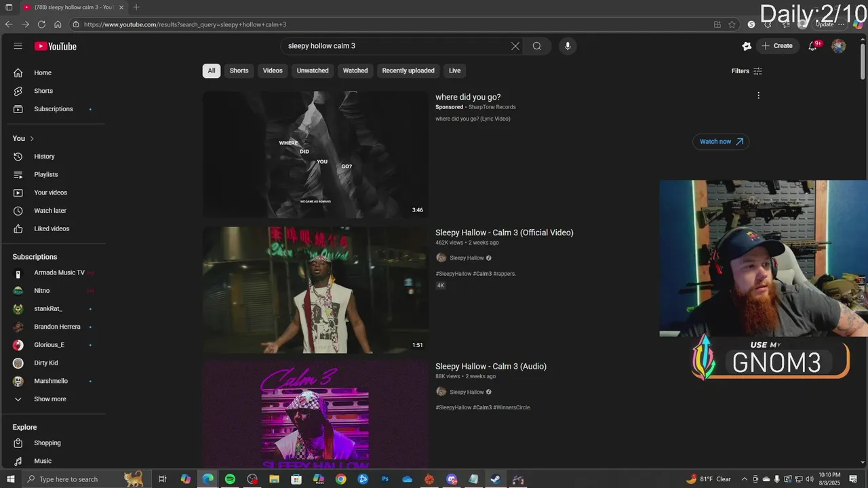Viewport: 868px width, 488px height.
Task: Click the browser home button
Action: tap(58, 24)
